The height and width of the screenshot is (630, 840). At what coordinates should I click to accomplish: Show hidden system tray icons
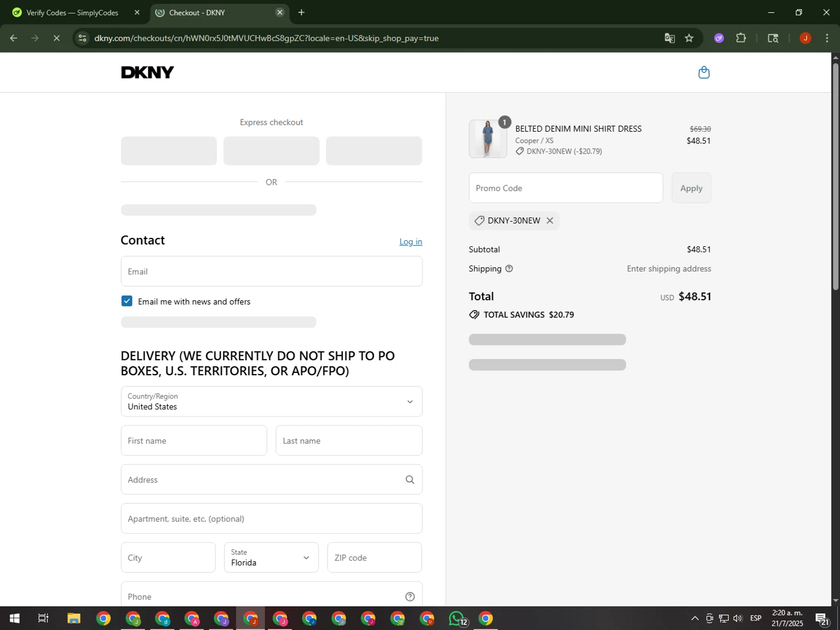[694, 618]
